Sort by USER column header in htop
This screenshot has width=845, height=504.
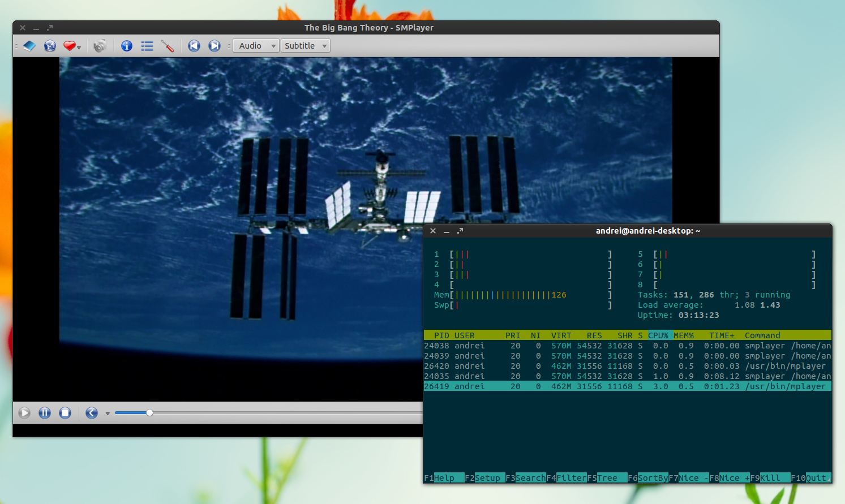(x=465, y=335)
